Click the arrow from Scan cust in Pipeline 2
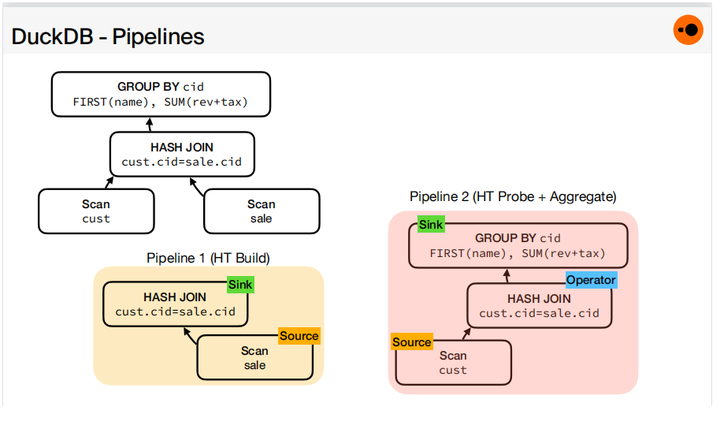Screen dimensions: 720x429 click(464, 334)
